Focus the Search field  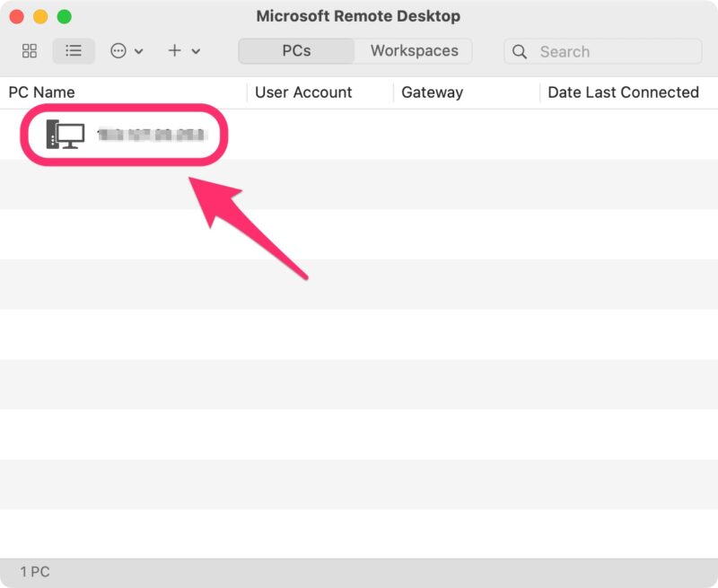point(602,51)
